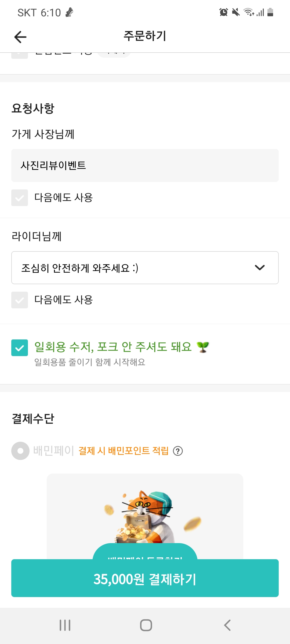
Task: Select the 배민페이 payment radio button
Action: (x=20, y=451)
